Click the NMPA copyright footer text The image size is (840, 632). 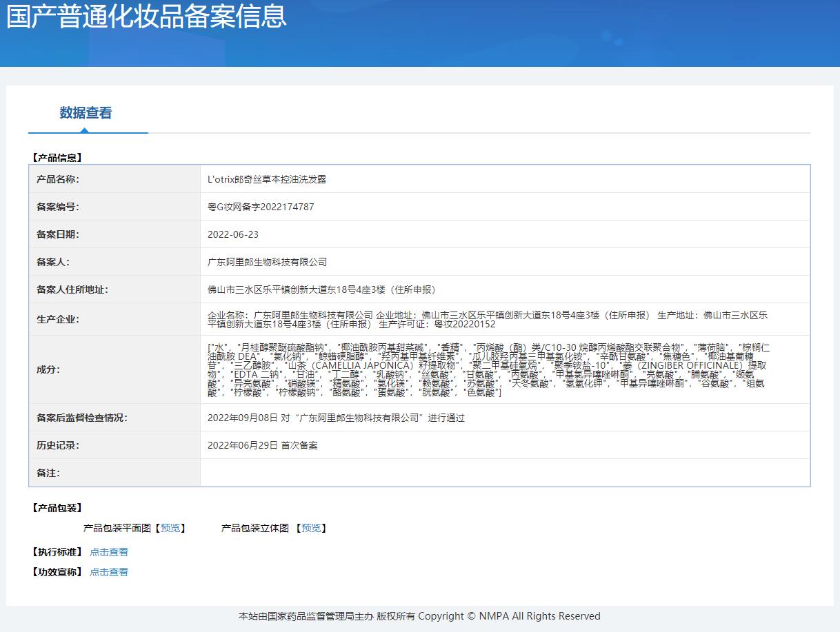[419, 616]
